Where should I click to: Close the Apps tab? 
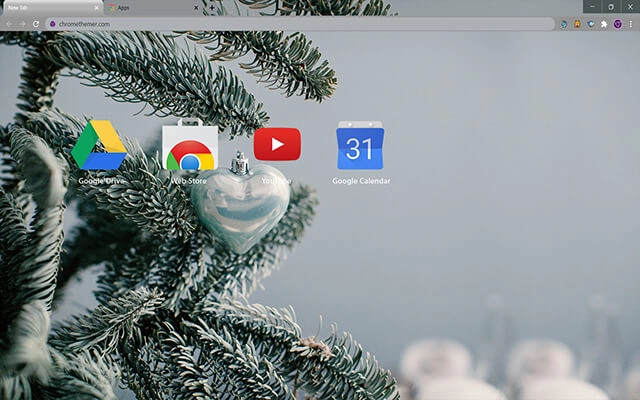pyautogui.click(x=196, y=8)
